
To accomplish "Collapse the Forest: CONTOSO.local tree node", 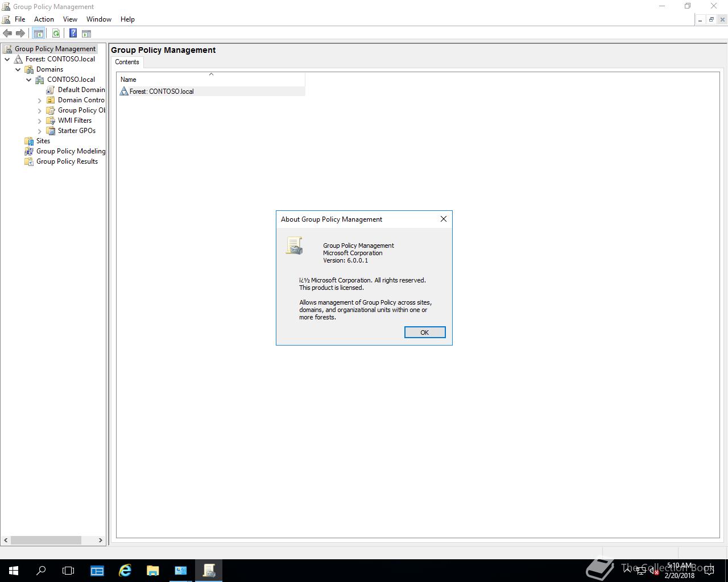I will [x=7, y=59].
